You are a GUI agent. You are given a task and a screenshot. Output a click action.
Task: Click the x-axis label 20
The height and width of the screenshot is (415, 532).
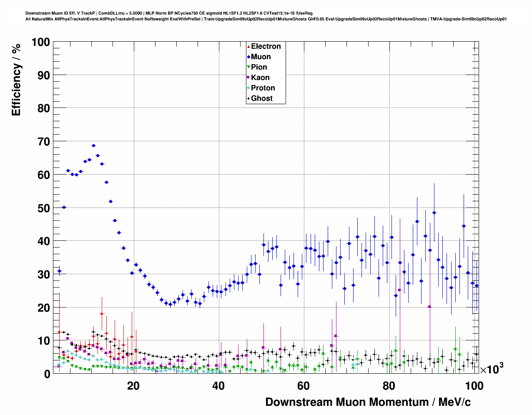point(133,386)
